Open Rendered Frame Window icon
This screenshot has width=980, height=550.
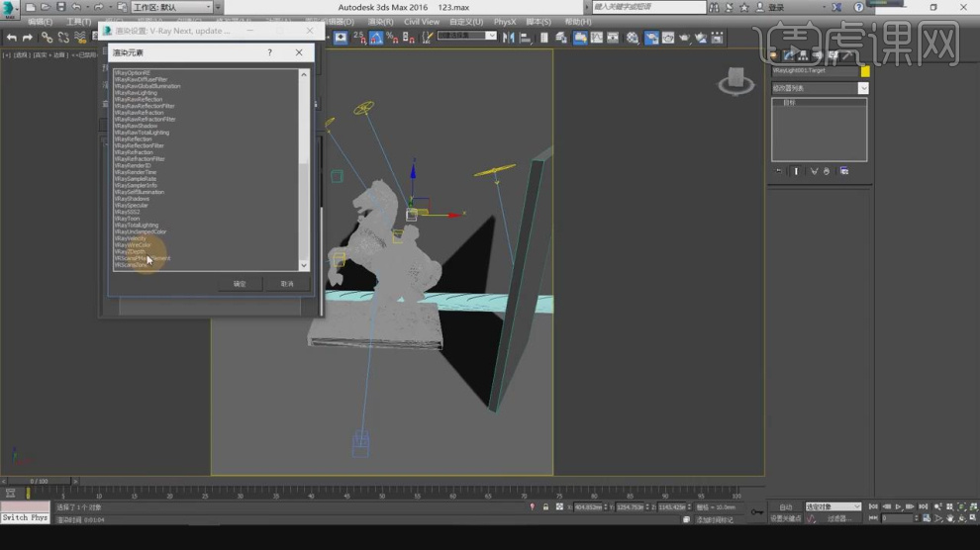pyautogui.click(x=668, y=38)
